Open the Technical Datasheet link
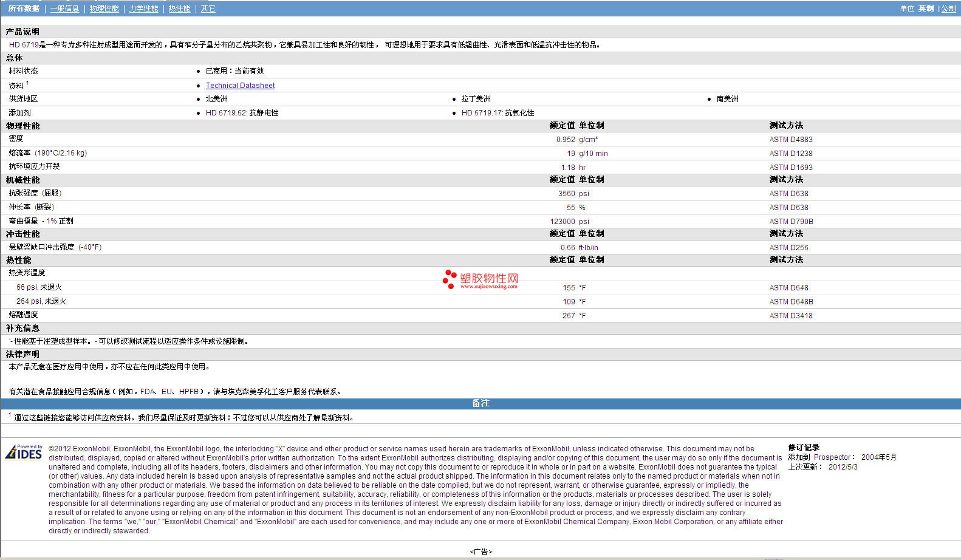The width and height of the screenshot is (961, 560). [240, 86]
